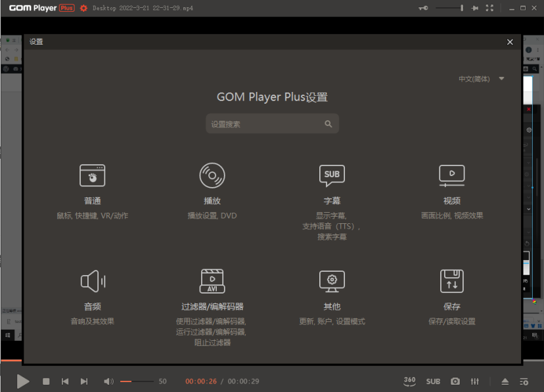Click the 过滤器/编解码器 settings label
544x392 pixels.
[212, 307]
